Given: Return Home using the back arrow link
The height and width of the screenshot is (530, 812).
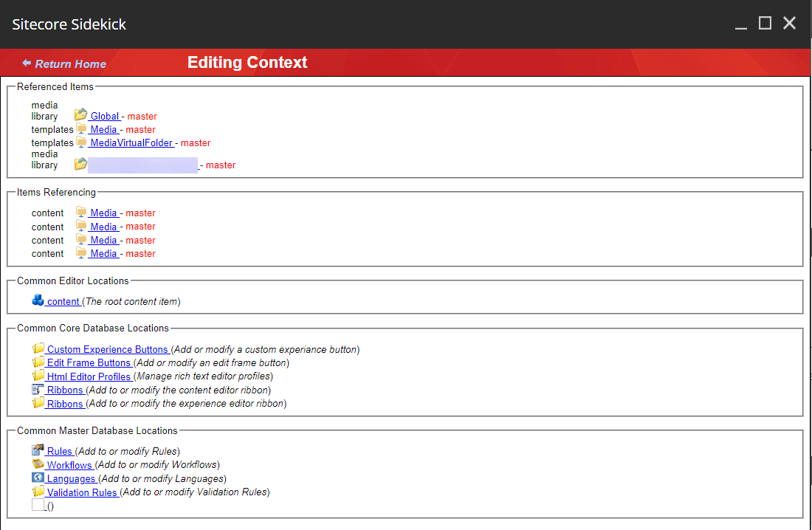Looking at the screenshot, I should [x=64, y=63].
